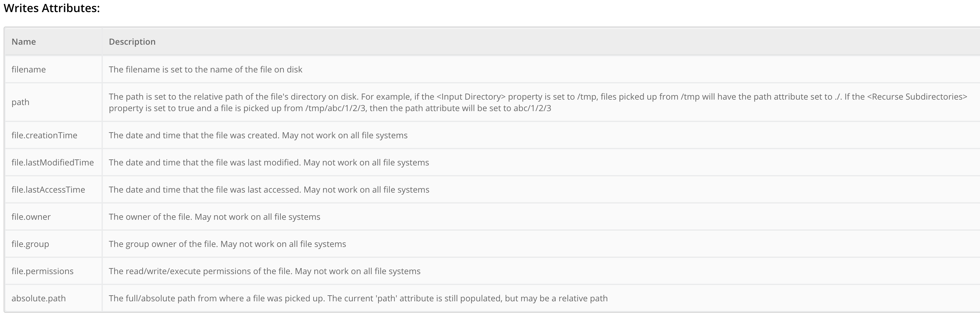The width and height of the screenshot is (980, 317).
Task: Click the description about file last modified
Action: click(269, 163)
